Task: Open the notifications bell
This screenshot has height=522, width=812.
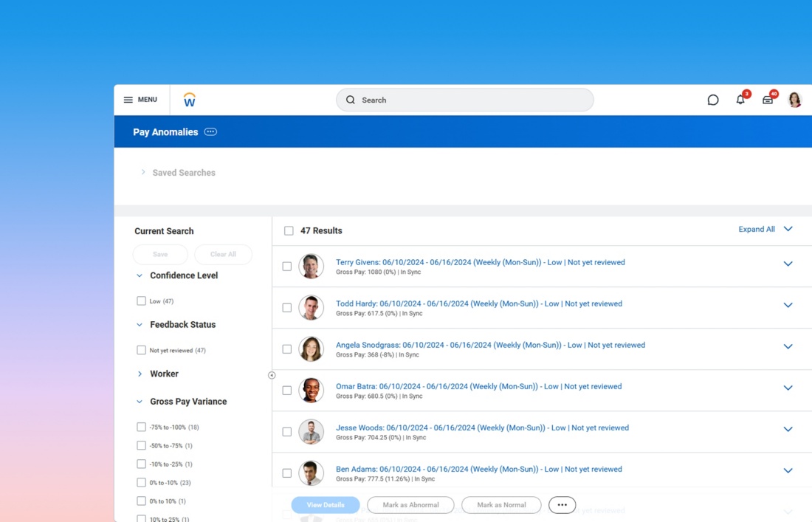Action: tap(740, 100)
